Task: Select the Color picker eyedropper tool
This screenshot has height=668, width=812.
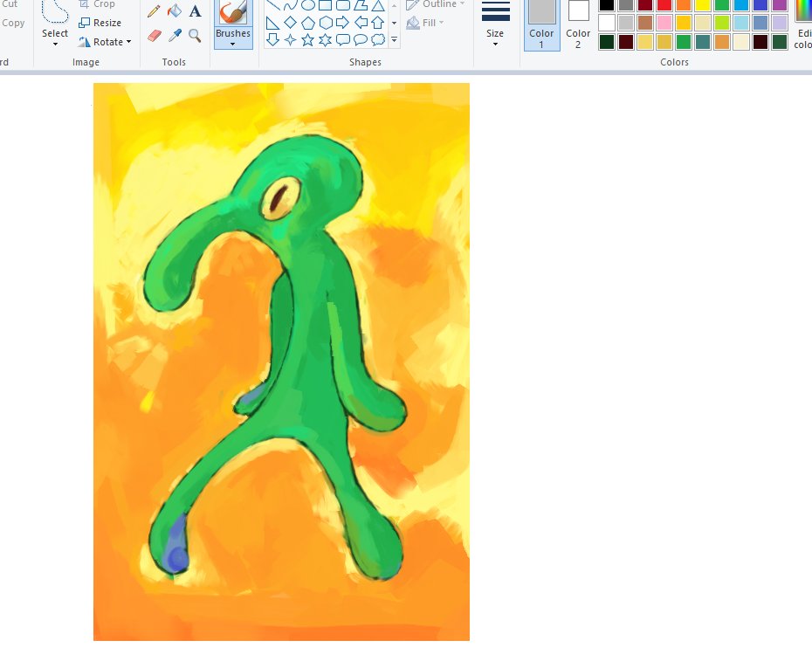Action: click(175, 36)
